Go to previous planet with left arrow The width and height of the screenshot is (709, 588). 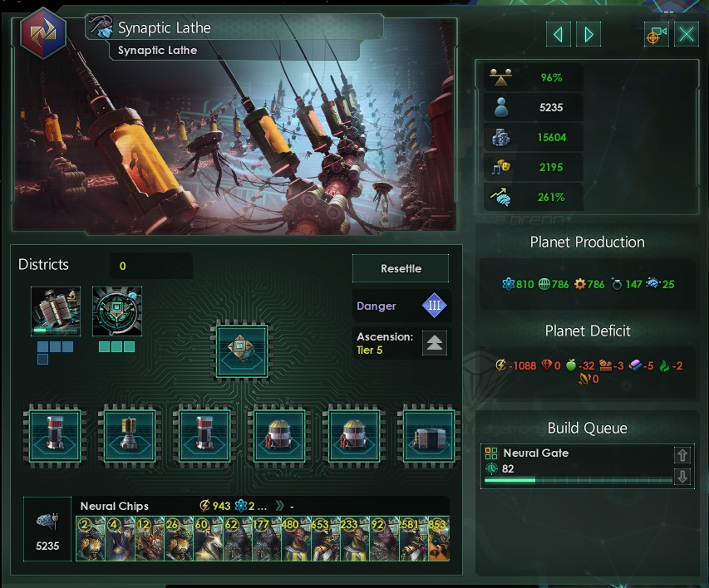[558, 34]
